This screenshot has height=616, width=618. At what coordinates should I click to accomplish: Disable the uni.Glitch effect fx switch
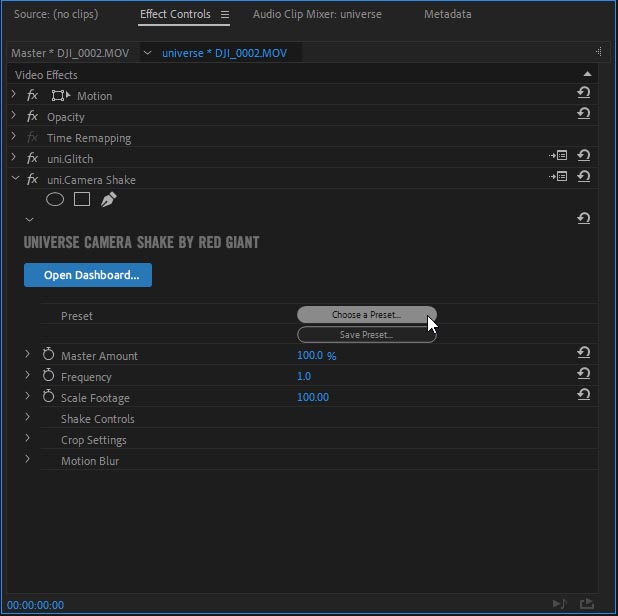click(x=32, y=158)
